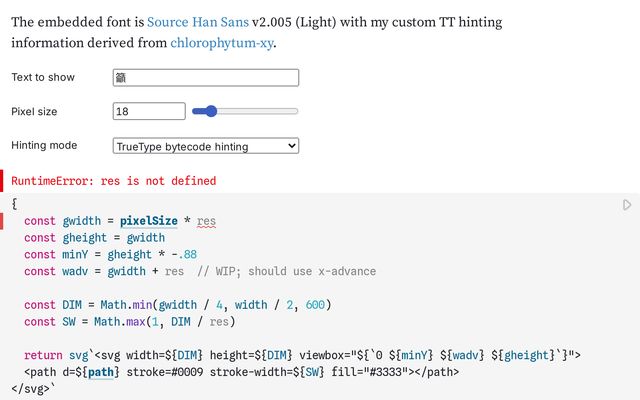Click the Pixel size slider handle
Viewport: 640px width, 400px height.
point(211,111)
